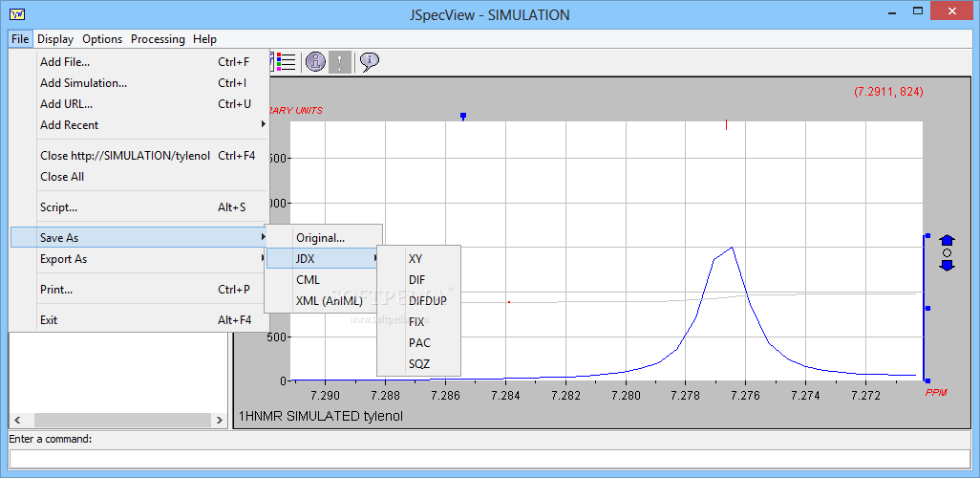Click the Enter a command input field
Viewport: 980px width, 478px height.
[490, 459]
